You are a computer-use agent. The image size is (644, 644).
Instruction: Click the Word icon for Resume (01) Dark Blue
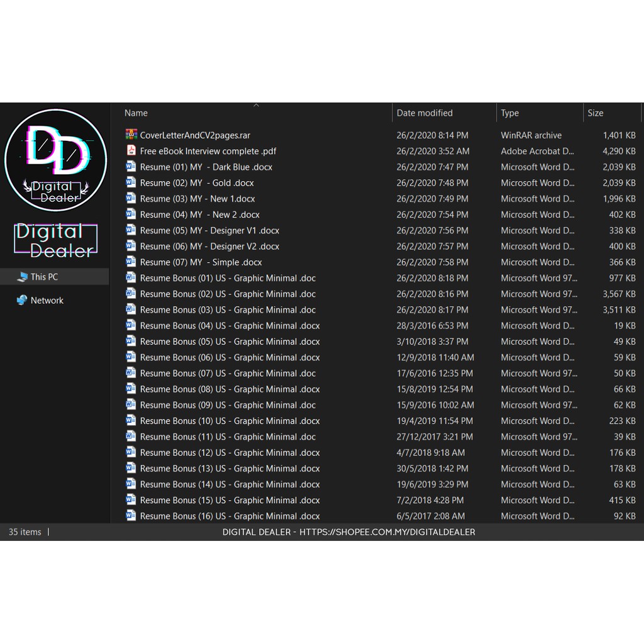[x=131, y=167]
